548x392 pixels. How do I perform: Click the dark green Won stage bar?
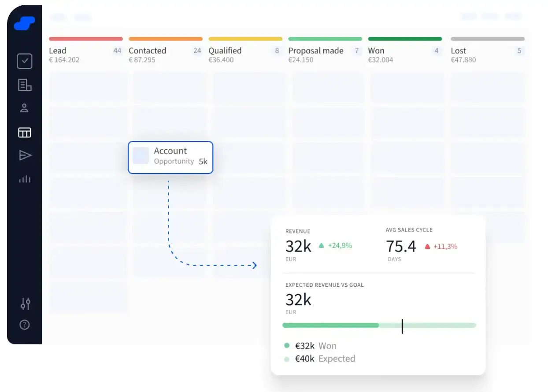(x=405, y=39)
